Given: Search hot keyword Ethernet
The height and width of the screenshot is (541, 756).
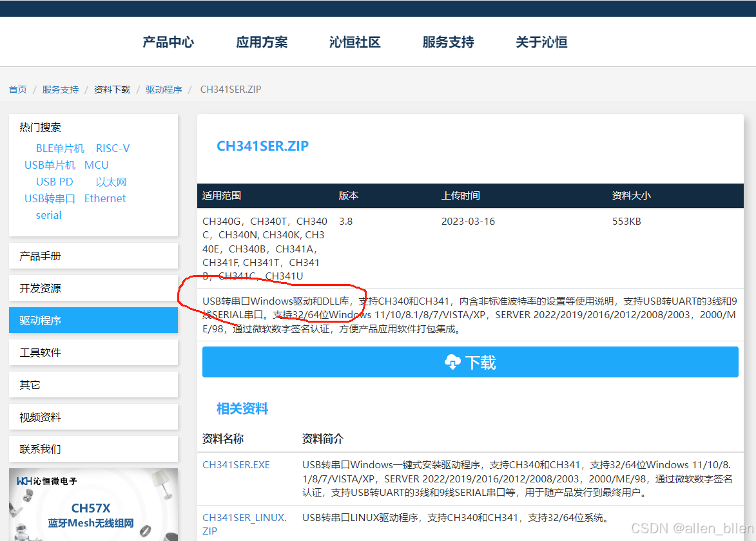Looking at the screenshot, I should (x=105, y=198).
